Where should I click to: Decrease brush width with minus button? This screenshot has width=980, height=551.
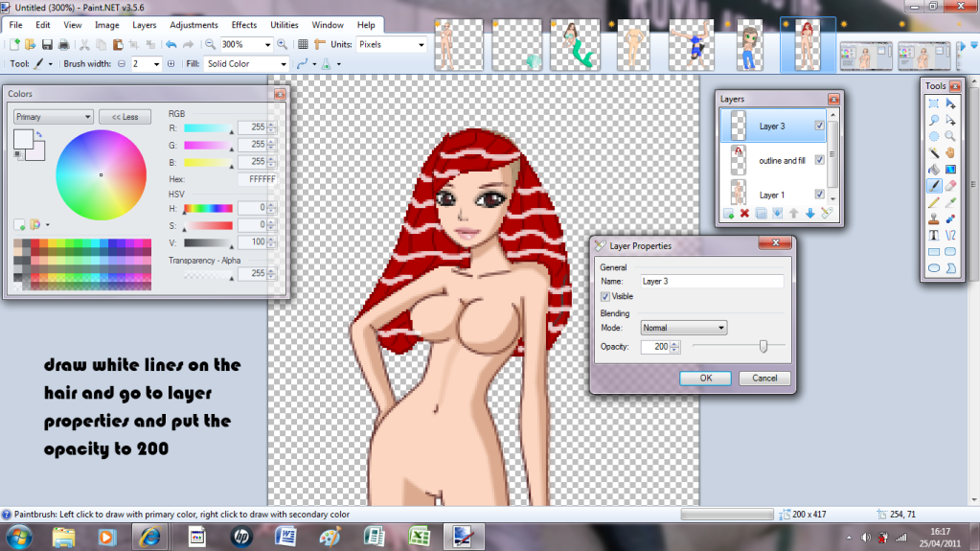(x=122, y=64)
